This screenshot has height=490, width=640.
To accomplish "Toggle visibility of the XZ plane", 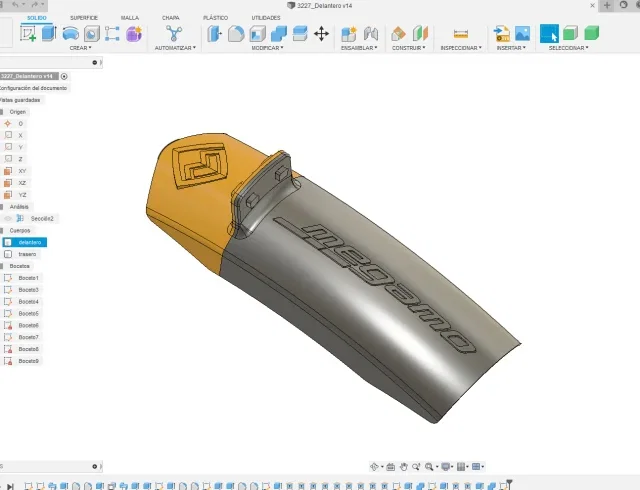I will click(x=8, y=183).
